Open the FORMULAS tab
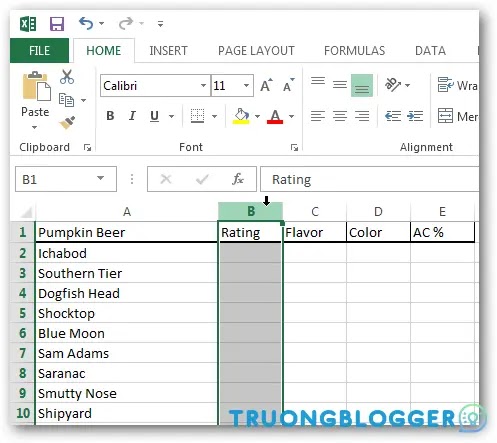This screenshot has height=443, width=497. [x=354, y=51]
